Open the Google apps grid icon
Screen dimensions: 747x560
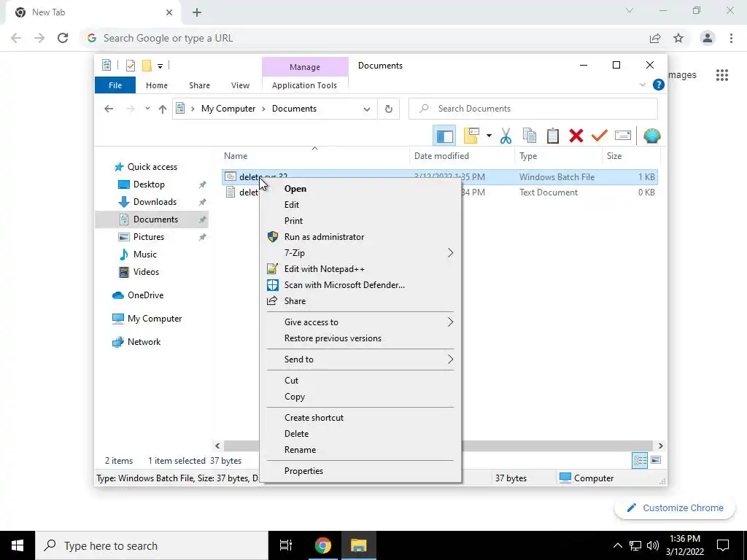click(721, 75)
